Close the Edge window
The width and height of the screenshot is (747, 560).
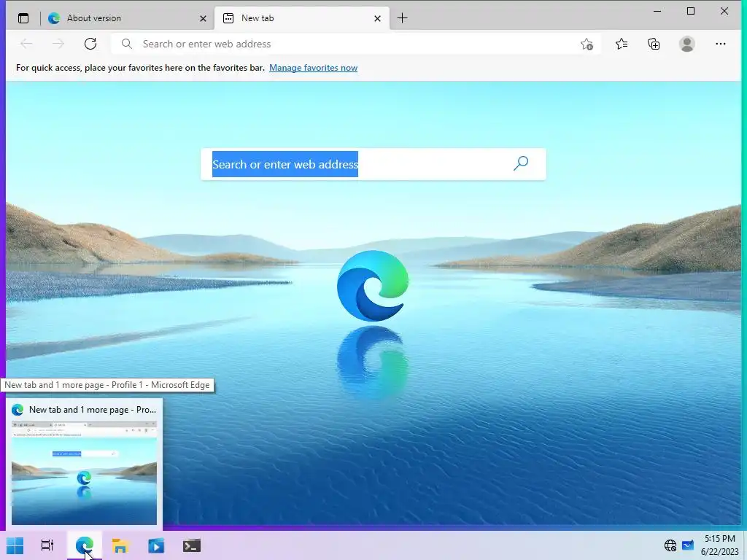724,11
